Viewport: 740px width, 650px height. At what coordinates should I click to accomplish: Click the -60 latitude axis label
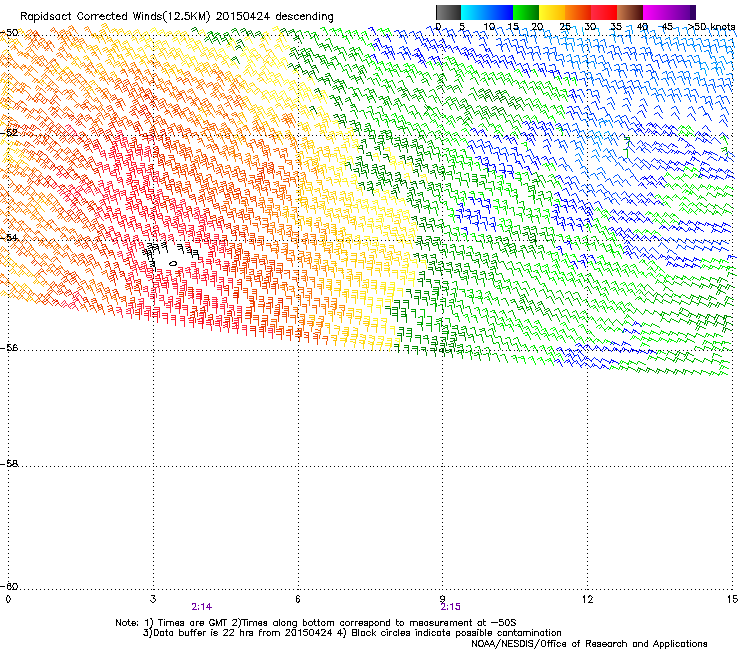click(x=9, y=586)
